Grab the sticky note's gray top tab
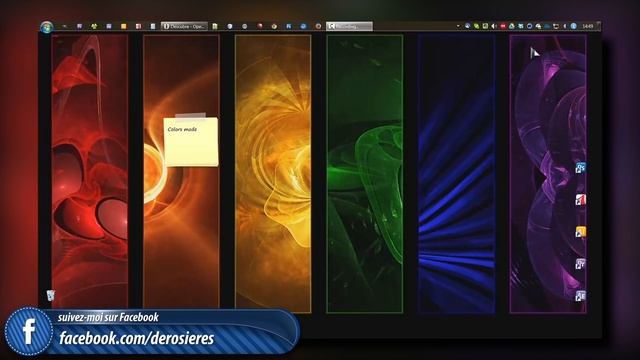The image size is (640, 360). tap(191, 116)
